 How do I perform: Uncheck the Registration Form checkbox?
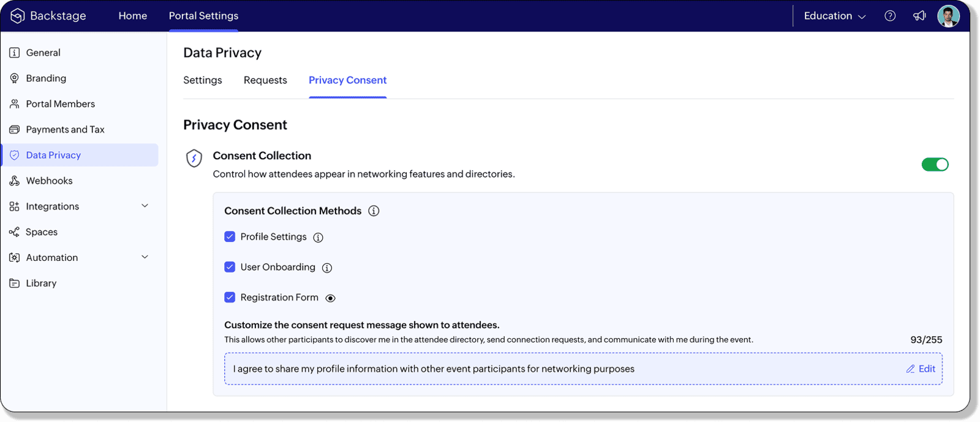(x=230, y=297)
